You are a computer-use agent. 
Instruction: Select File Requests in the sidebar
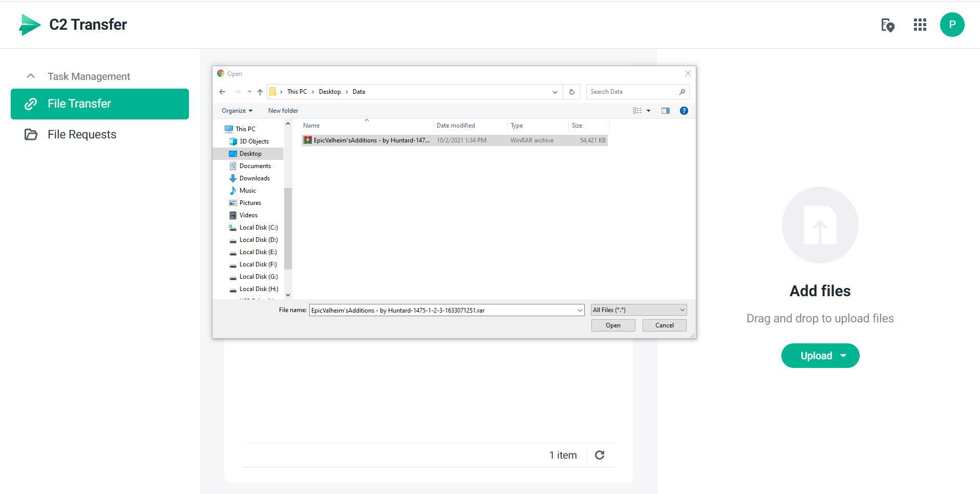click(82, 134)
